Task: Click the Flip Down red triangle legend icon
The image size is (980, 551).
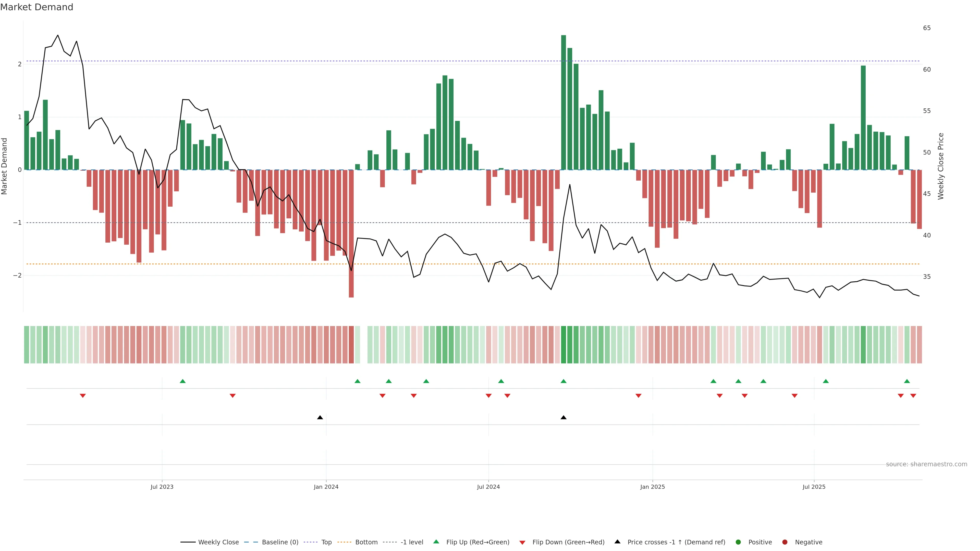Action: pyautogui.click(x=522, y=543)
